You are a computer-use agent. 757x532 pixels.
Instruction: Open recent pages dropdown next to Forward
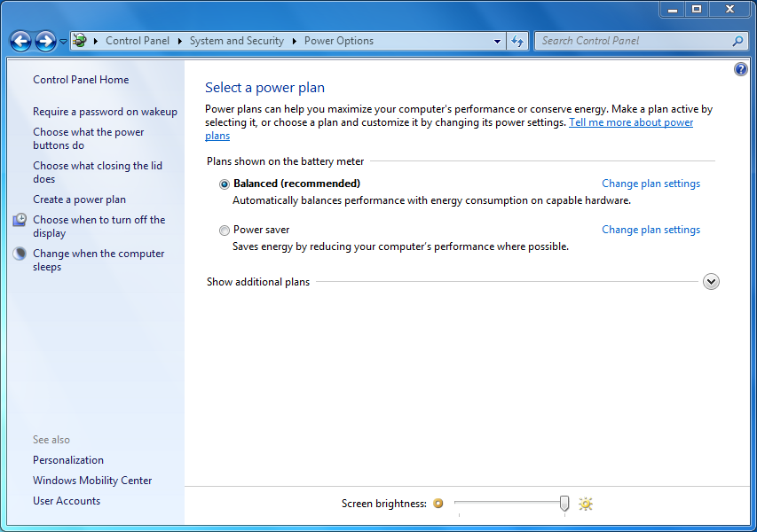63,42
